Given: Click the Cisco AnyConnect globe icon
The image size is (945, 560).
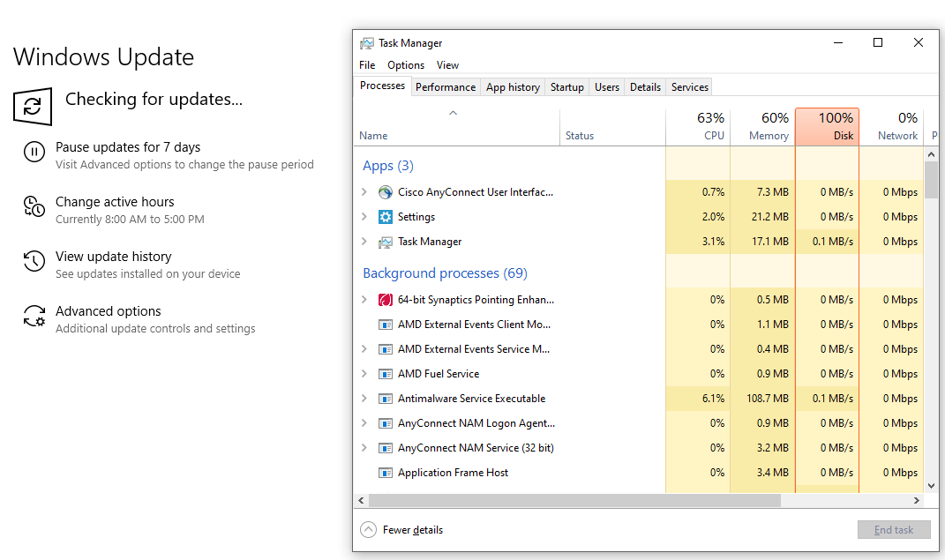Looking at the screenshot, I should tap(385, 192).
